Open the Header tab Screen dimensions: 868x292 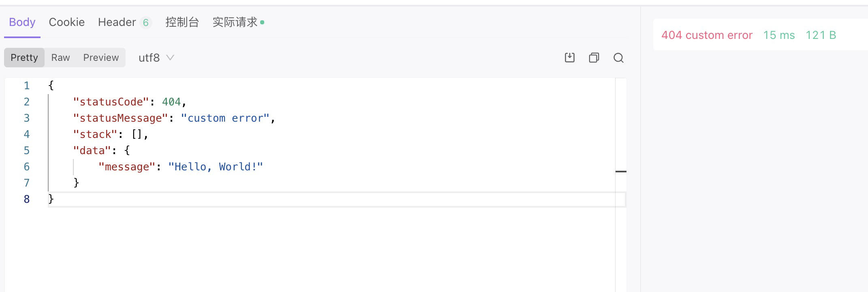(117, 22)
